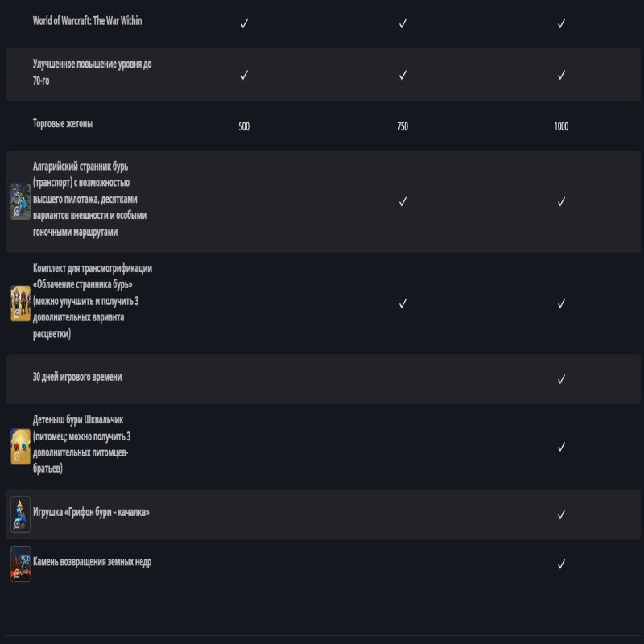The width and height of the screenshot is (644, 644).
Task: Open the Камень возвращения земных недр icon
Action: tap(20, 563)
